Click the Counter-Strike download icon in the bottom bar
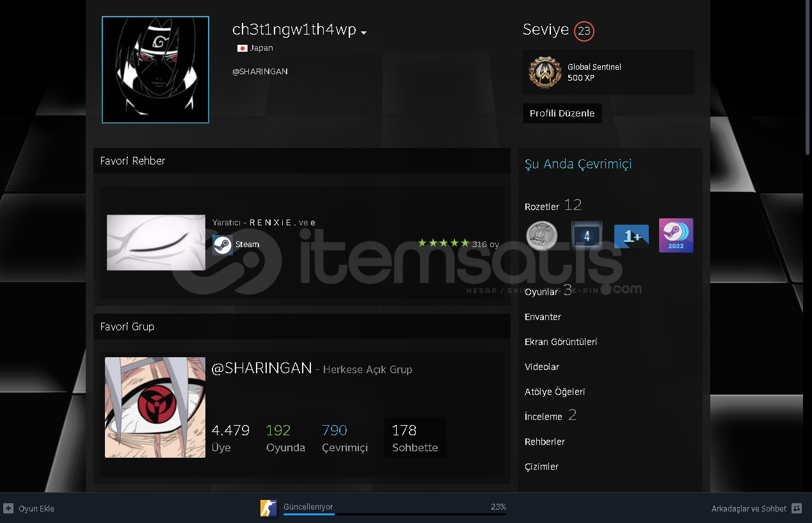 click(x=268, y=508)
